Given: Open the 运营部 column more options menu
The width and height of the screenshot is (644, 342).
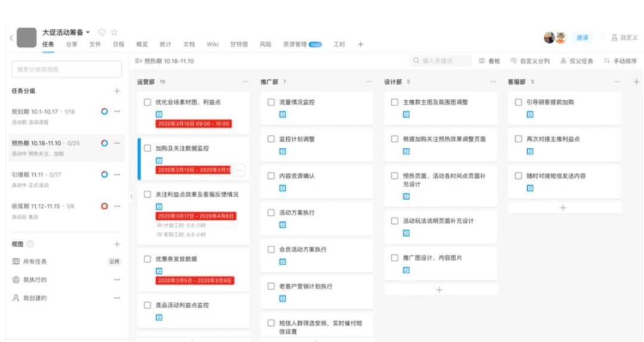Looking at the screenshot, I should pos(246,82).
